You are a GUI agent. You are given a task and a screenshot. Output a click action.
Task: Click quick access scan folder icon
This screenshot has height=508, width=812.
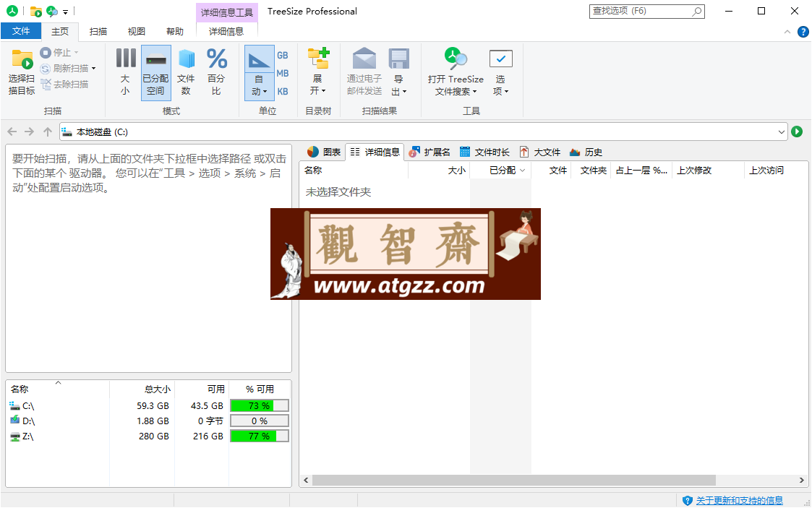[x=35, y=11]
